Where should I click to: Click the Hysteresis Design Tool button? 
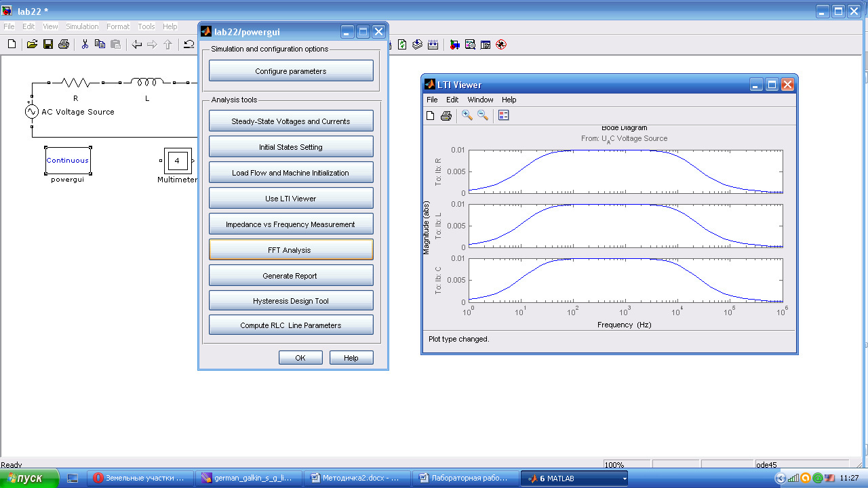pos(291,301)
